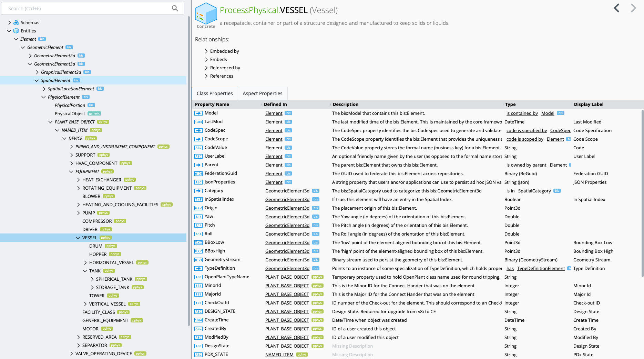
Task: Expand the Schemas tree node
Action: tap(9, 22)
